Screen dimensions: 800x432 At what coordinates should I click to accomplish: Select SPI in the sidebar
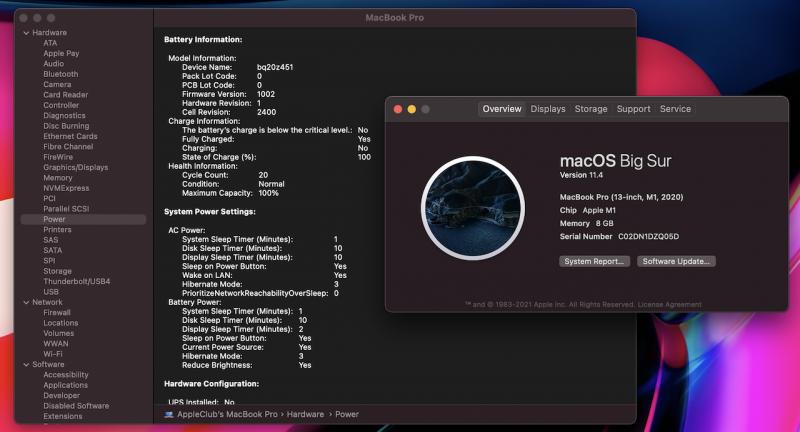pyautogui.click(x=49, y=261)
